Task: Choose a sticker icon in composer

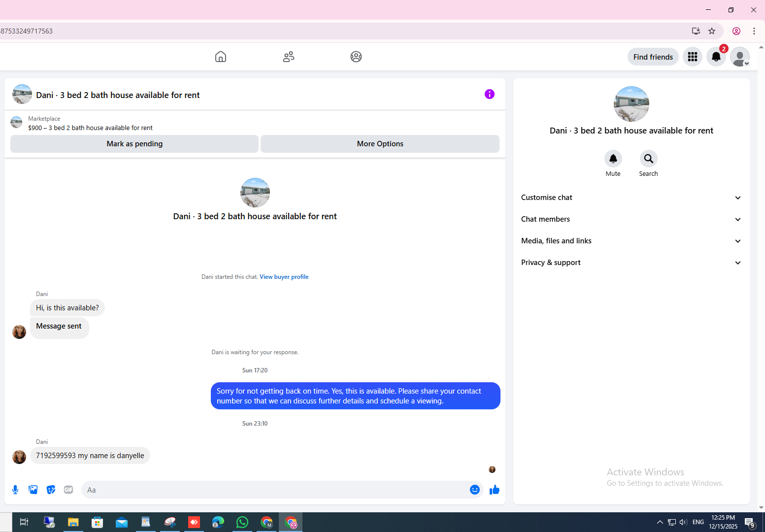Action: coord(51,490)
